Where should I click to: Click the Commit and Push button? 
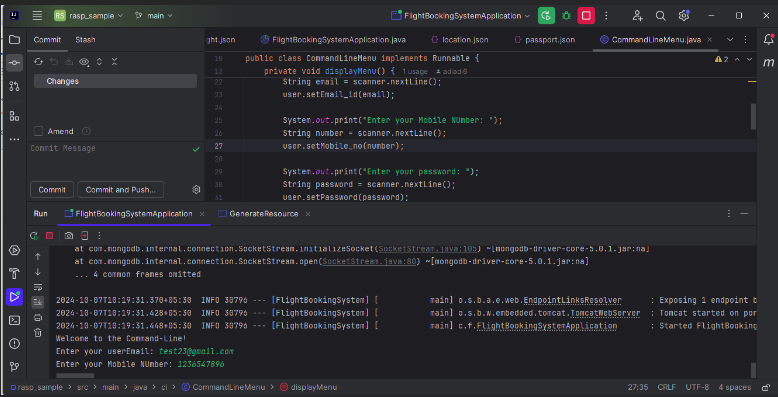click(x=121, y=190)
